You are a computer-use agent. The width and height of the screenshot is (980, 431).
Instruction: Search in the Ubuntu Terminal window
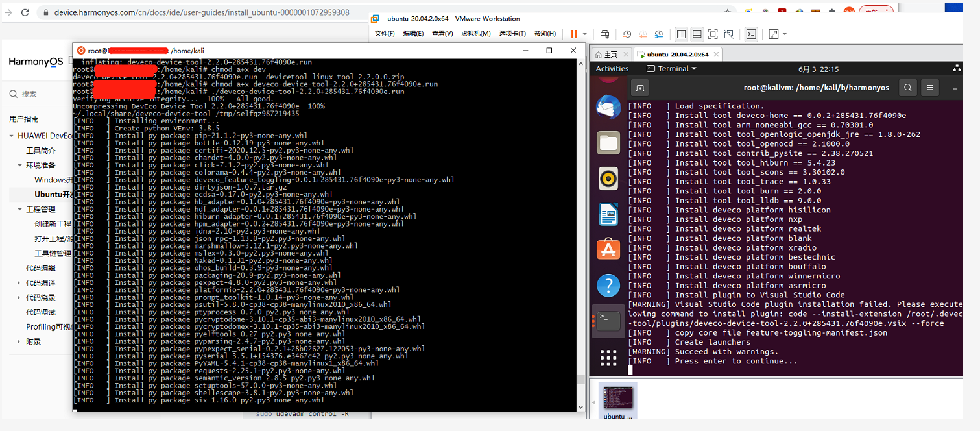click(x=908, y=88)
